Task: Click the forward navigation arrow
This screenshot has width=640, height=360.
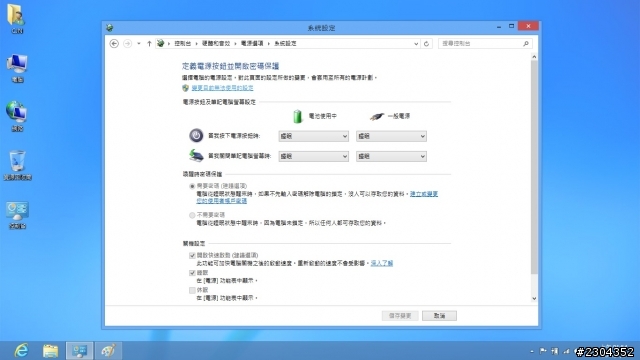Action: pyautogui.click(x=127, y=43)
